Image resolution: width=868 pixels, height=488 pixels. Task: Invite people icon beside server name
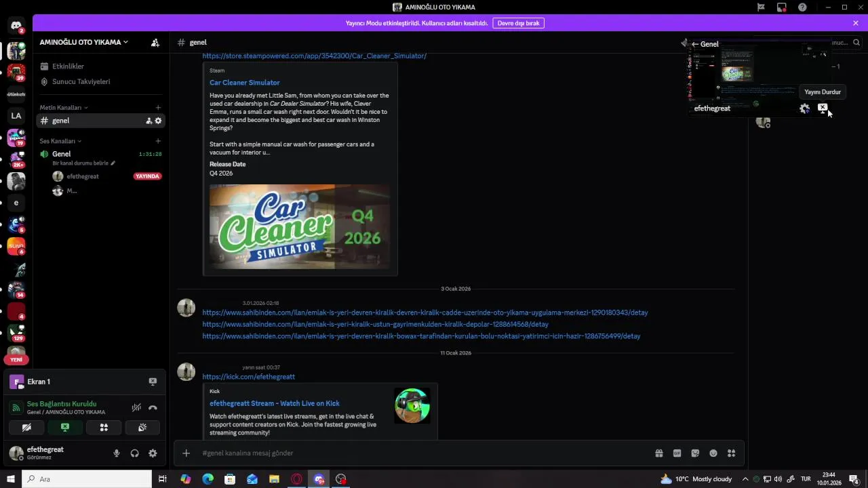155,42
